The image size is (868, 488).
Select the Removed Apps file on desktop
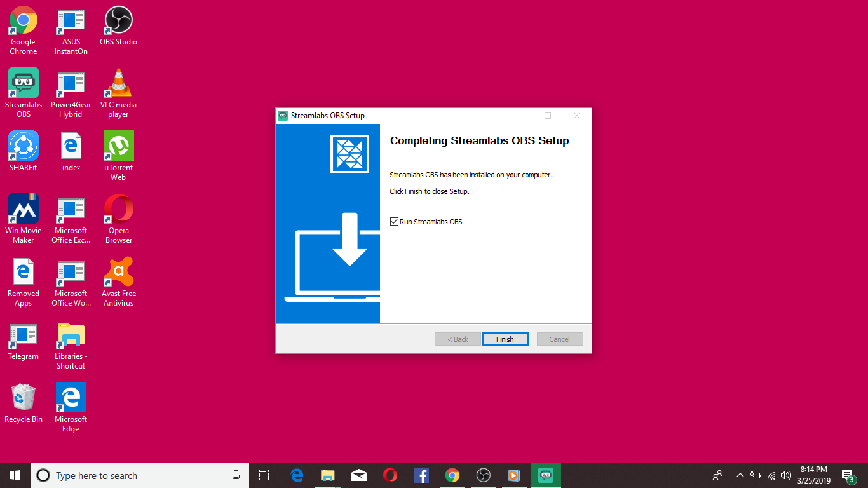click(x=24, y=282)
